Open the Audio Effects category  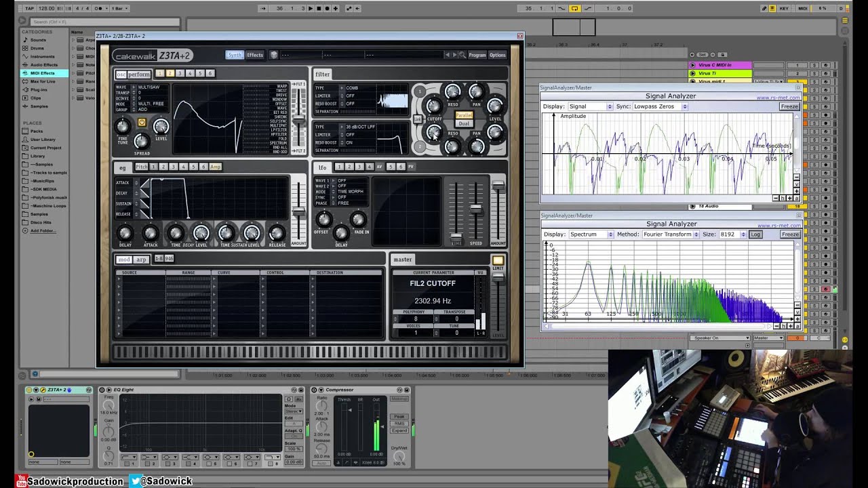(44, 64)
